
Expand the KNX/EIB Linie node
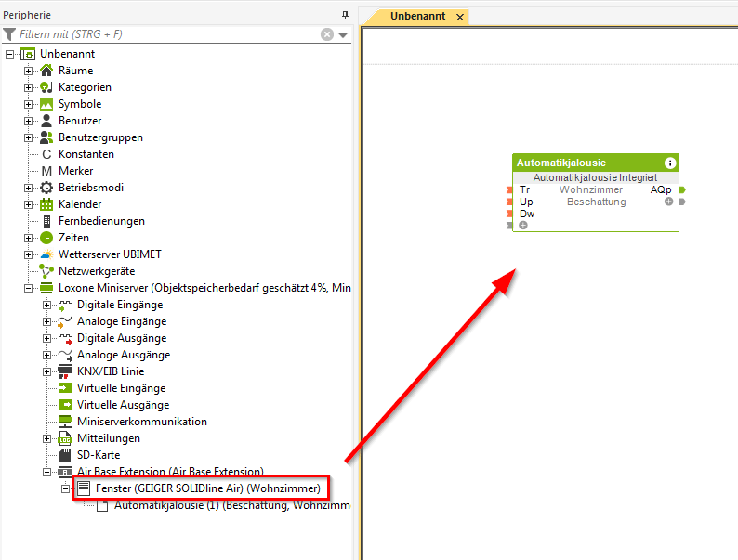pyautogui.click(x=46, y=371)
